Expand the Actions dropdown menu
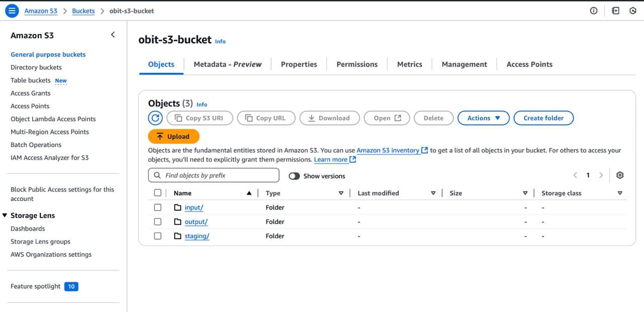This screenshot has width=644, height=312. (x=484, y=118)
